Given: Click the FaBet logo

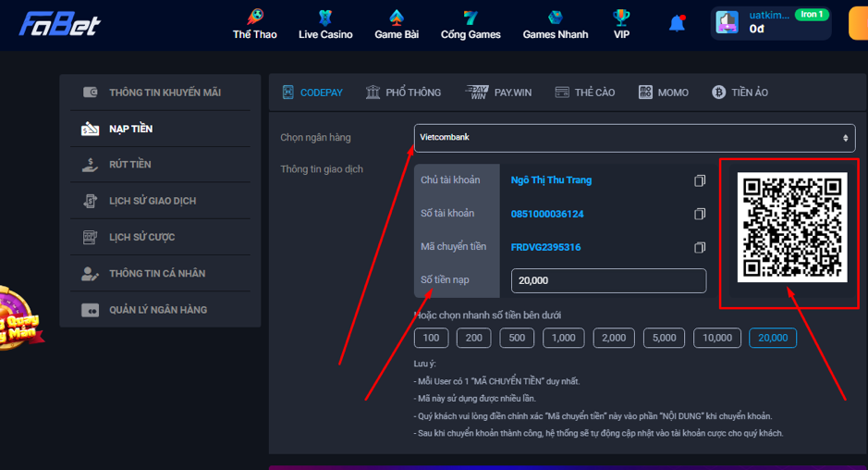Looking at the screenshot, I should pyautogui.click(x=60, y=24).
